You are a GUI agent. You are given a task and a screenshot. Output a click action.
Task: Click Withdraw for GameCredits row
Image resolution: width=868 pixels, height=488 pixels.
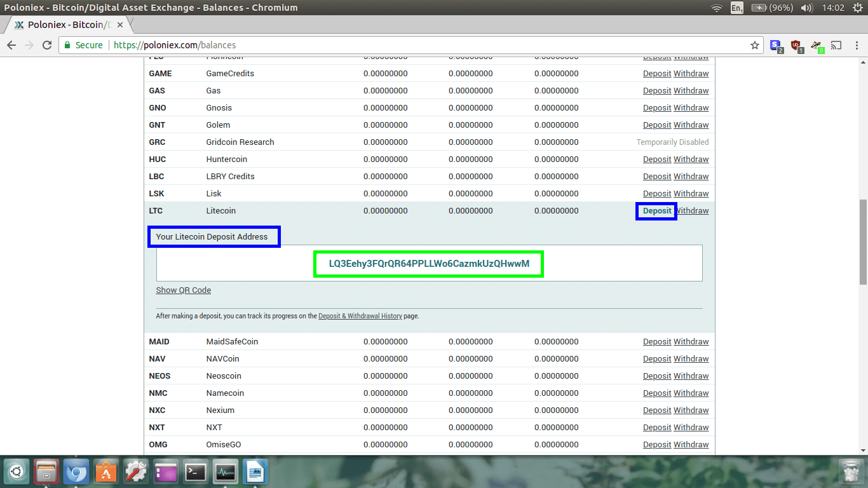coord(691,74)
